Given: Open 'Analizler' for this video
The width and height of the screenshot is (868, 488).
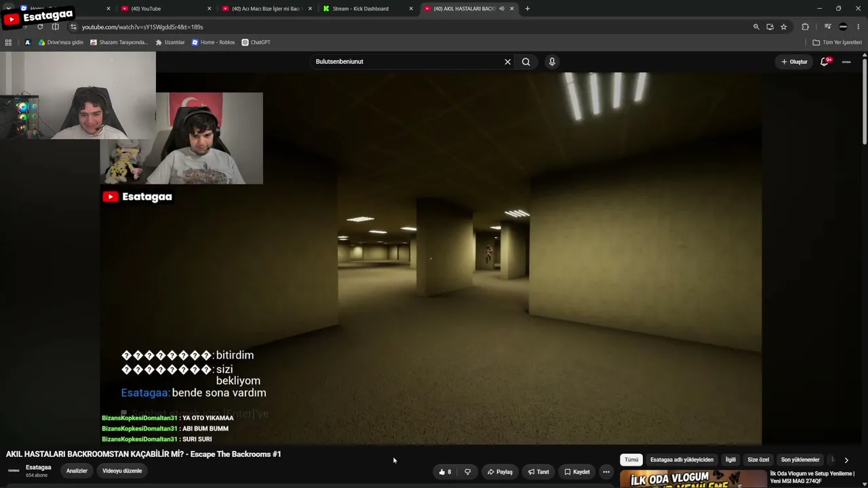Looking at the screenshot, I should [77, 471].
